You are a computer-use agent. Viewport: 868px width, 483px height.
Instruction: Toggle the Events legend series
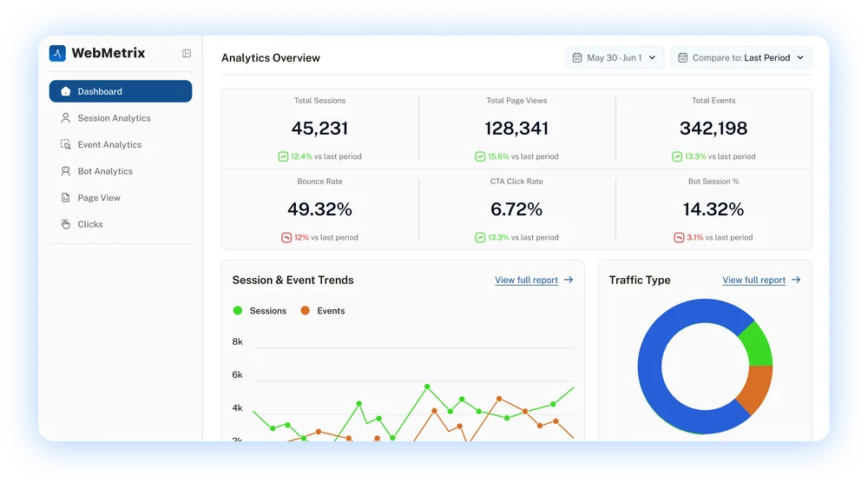322,311
